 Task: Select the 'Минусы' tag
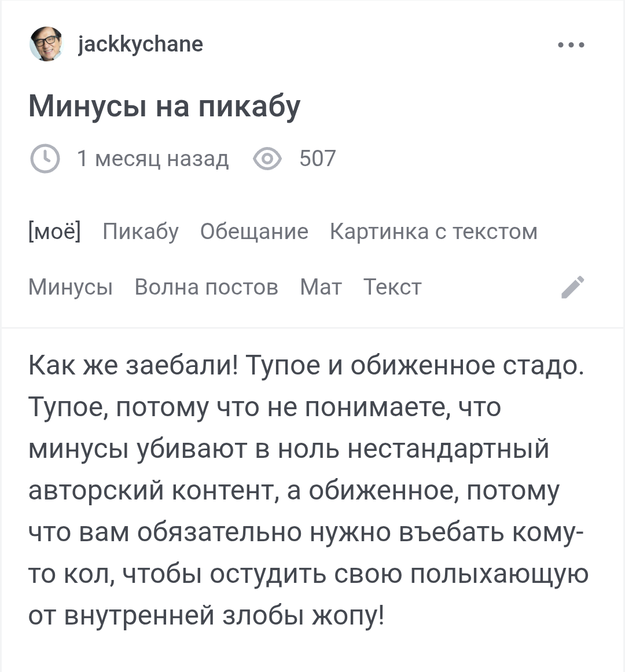71,287
